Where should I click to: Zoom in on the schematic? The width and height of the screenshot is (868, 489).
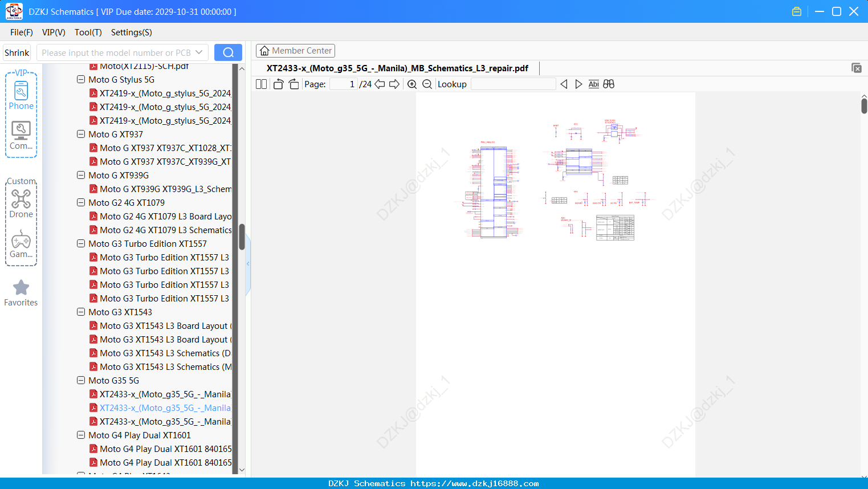412,84
